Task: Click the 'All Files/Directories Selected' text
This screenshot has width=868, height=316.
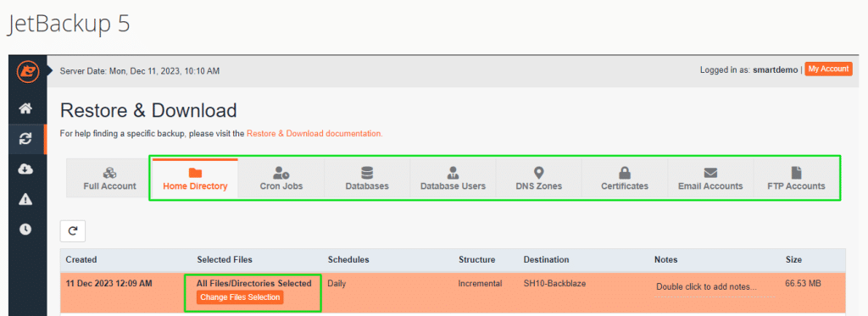Action: click(x=254, y=283)
